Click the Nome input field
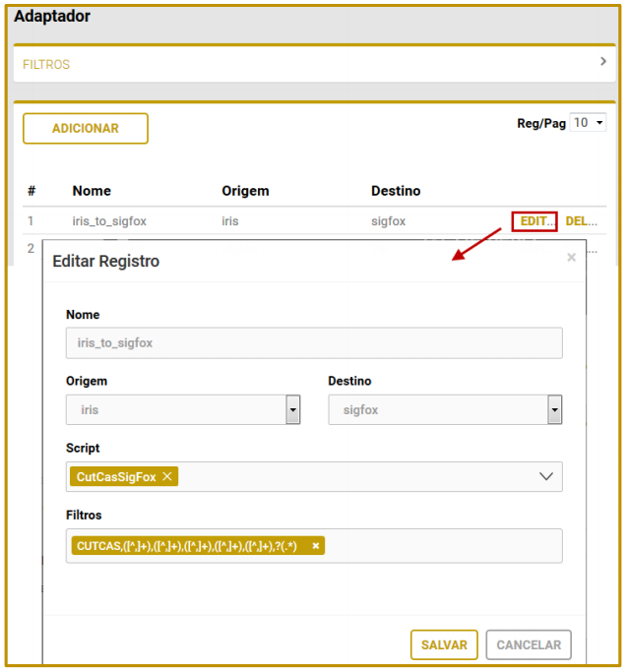The image size is (627, 672). [314, 343]
